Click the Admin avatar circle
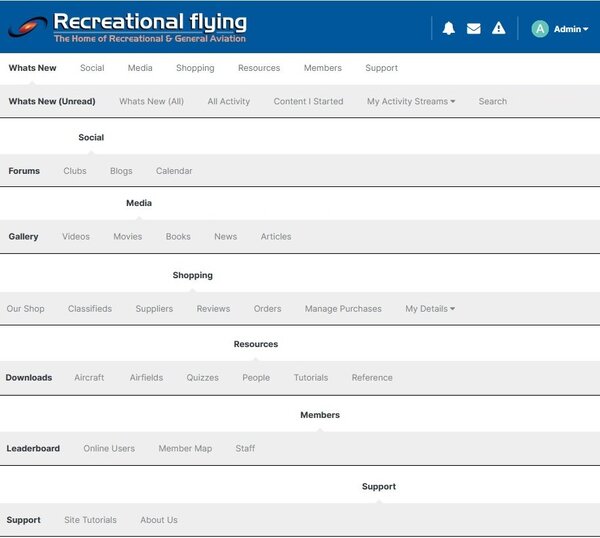This screenshot has height=538, width=600. (540, 29)
